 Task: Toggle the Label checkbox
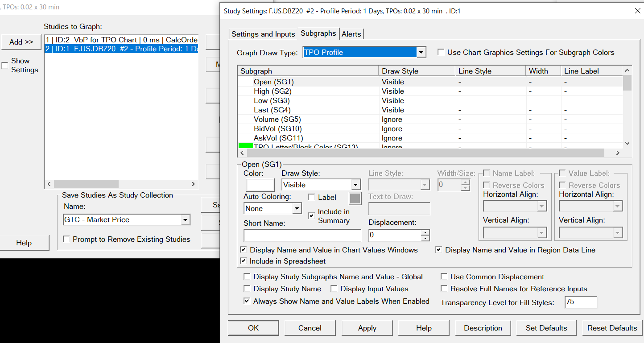point(312,197)
